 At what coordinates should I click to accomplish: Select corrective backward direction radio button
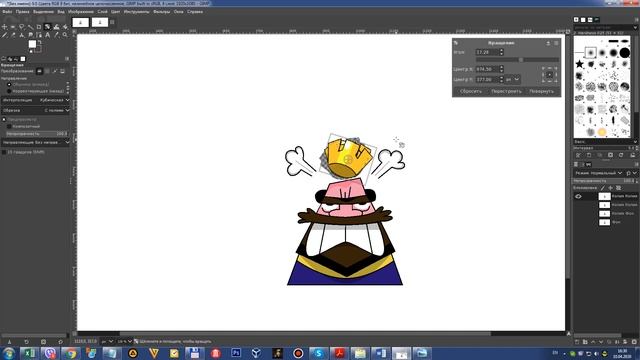pos(9,91)
